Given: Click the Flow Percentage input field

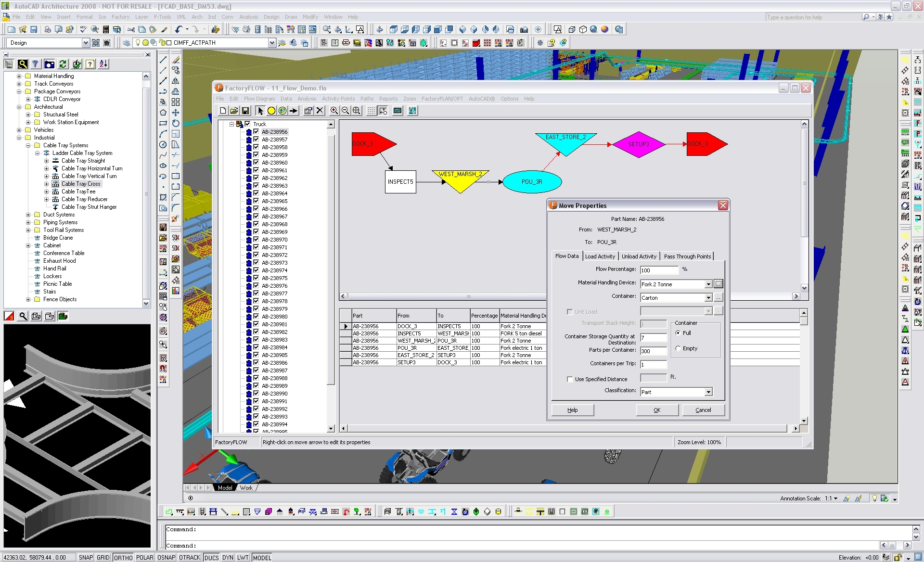Looking at the screenshot, I should pyautogui.click(x=659, y=270).
